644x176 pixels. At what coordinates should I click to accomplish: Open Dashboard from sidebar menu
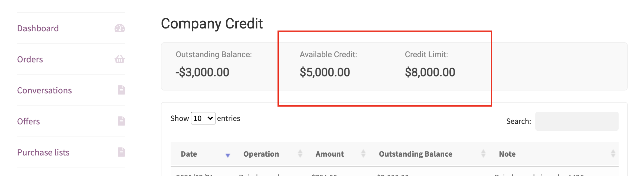(38, 28)
